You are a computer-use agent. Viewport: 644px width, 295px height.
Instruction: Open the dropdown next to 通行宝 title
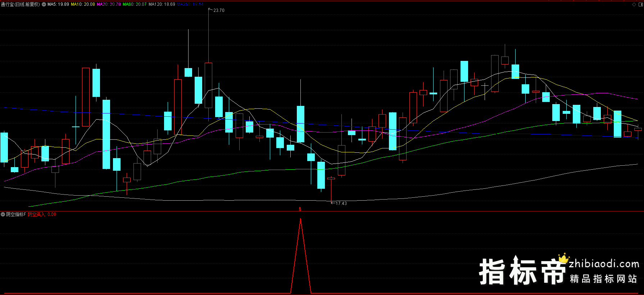click(44, 4)
